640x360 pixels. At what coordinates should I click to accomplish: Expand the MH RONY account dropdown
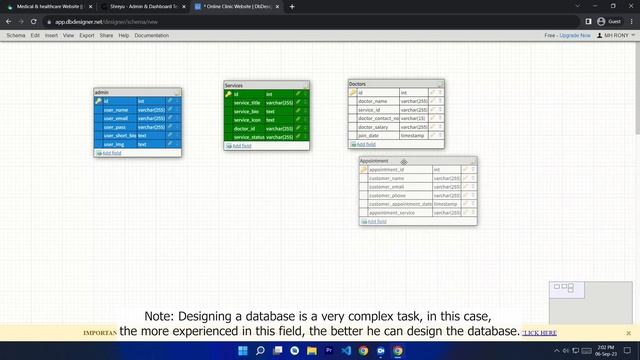click(x=616, y=36)
